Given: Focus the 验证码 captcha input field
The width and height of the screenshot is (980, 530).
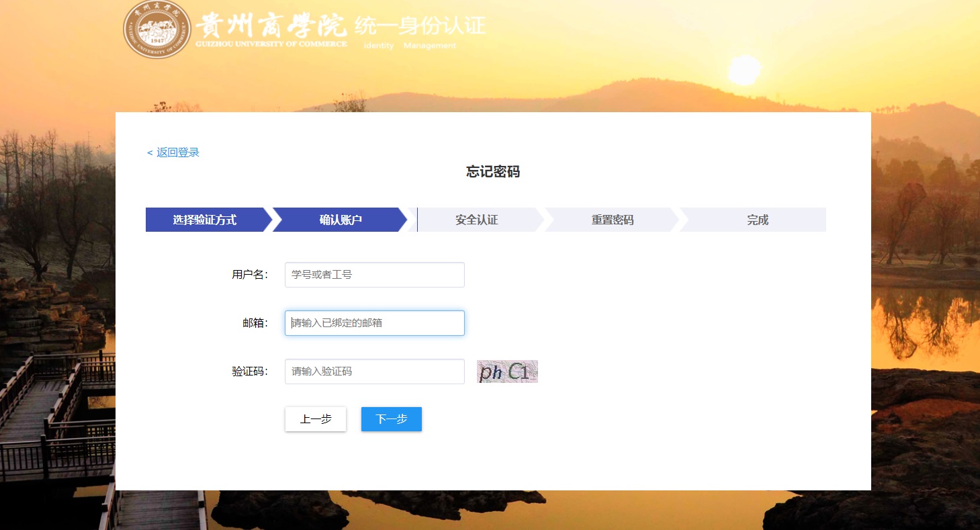Looking at the screenshot, I should pyautogui.click(x=374, y=371).
